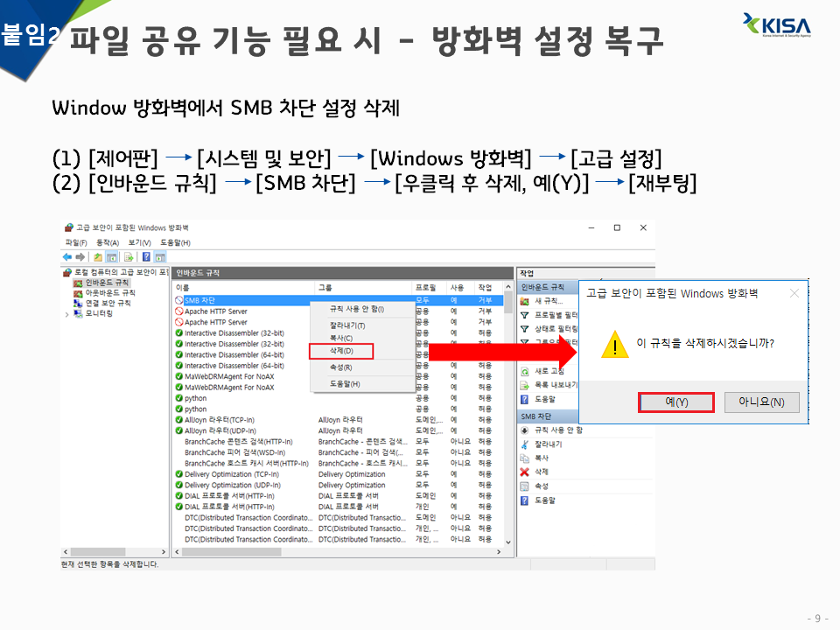Click the down arrow of the rules list scrollbar
The image size is (840, 630).
[508, 542]
